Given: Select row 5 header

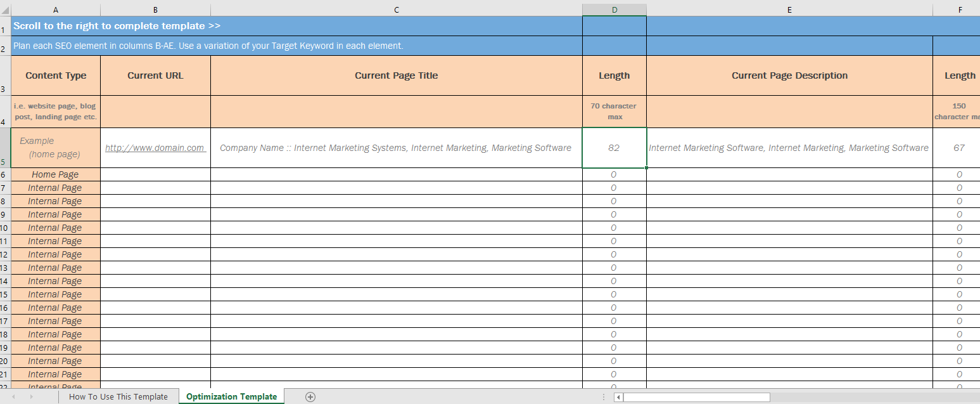Looking at the screenshot, I should coord(5,148).
